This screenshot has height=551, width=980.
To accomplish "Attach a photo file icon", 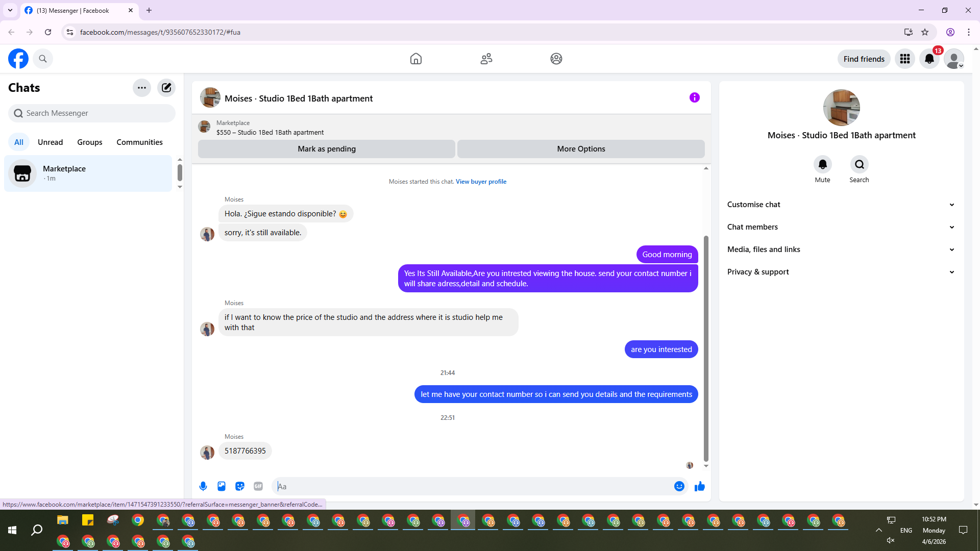I will click(x=222, y=486).
